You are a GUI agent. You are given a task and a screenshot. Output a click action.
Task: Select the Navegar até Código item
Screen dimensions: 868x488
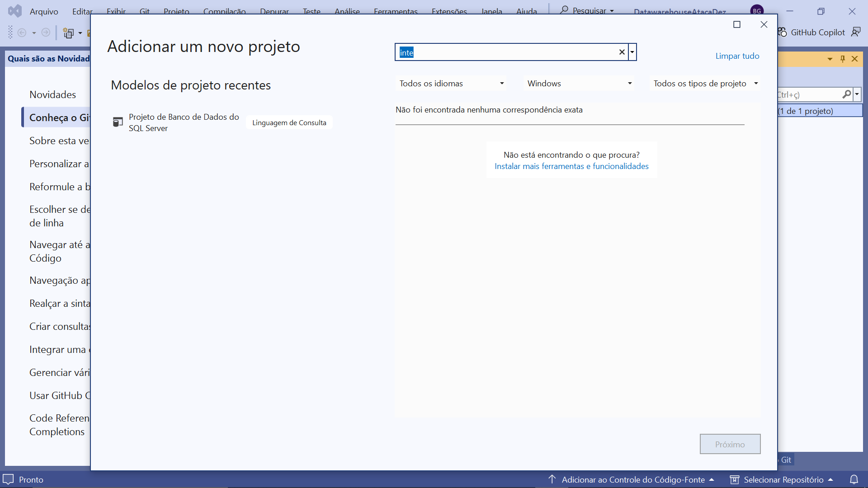tap(59, 251)
